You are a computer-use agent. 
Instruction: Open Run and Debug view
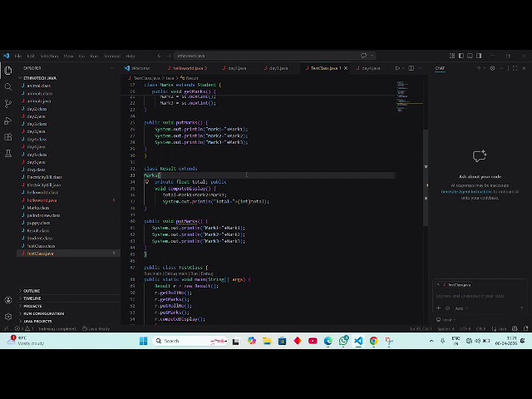tap(8, 121)
